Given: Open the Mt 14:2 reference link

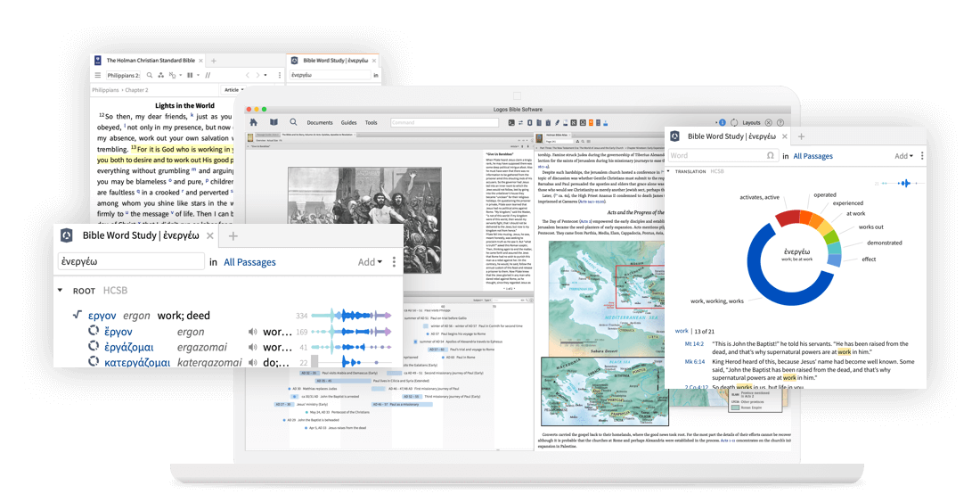Looking at the screenshot, I should pyautogui.click(x=694, y=344).
